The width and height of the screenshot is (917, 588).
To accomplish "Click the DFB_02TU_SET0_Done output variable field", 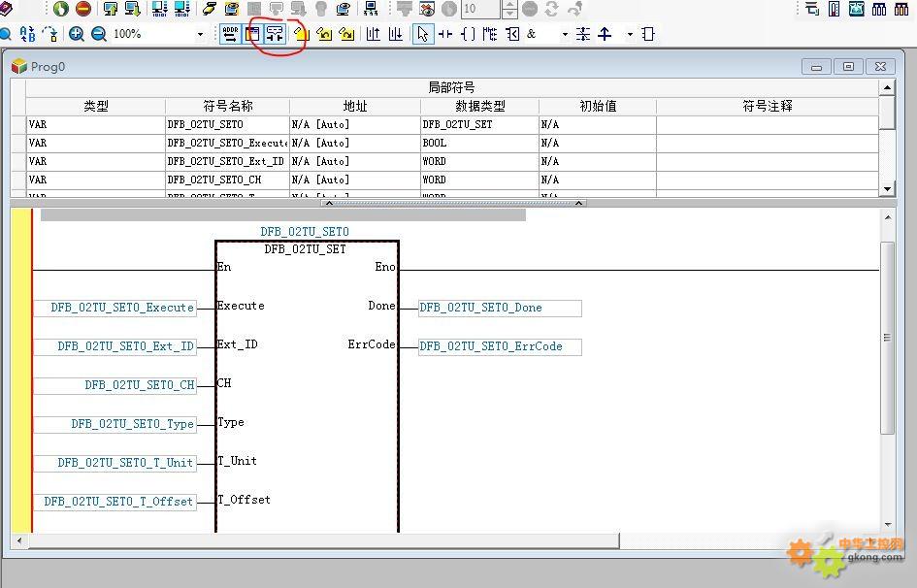I will pyautogui.click(x=500, y=308).
